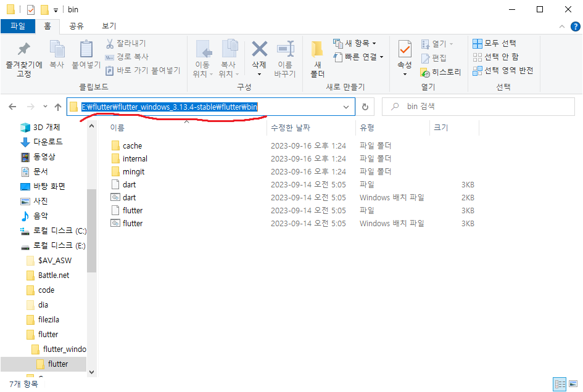Select the cache folder
Screen dimensions: 583x392
[126, 145]
